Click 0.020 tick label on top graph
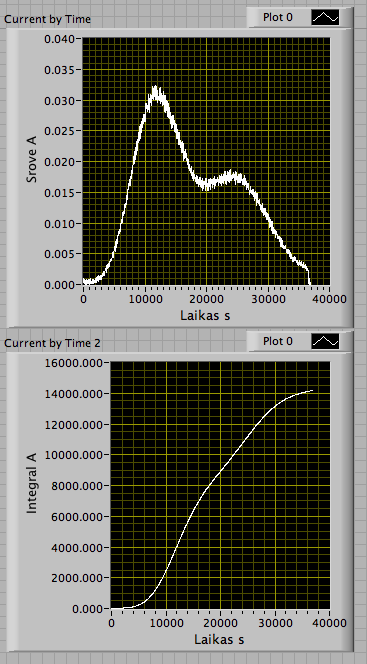Screen dimensions: 367x664 59,162
